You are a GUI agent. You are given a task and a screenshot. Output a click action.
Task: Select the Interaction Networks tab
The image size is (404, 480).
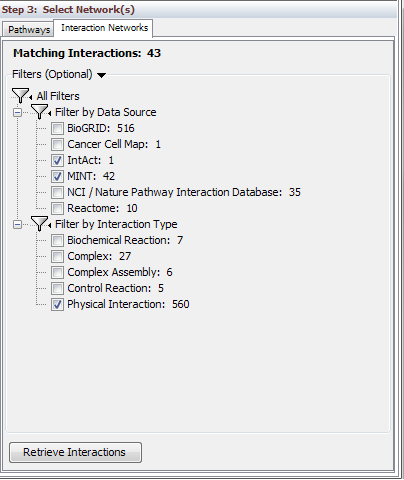[104, 28]
